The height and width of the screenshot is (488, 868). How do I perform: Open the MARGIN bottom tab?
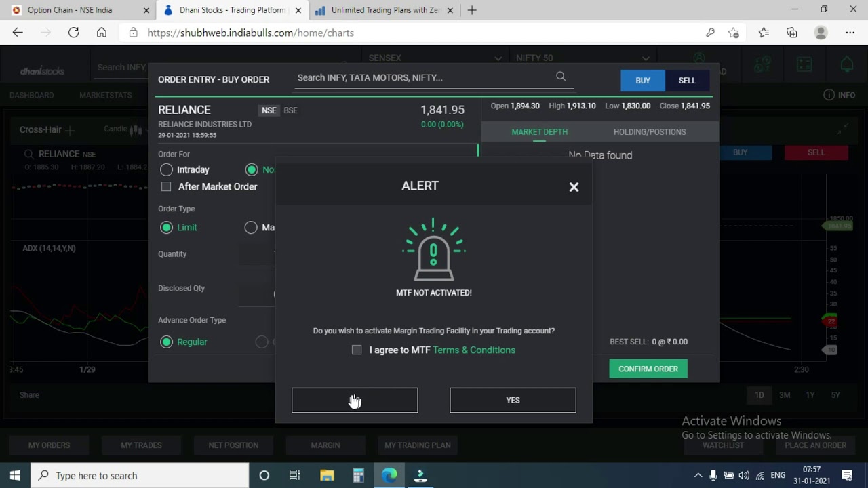(x=325, y=445)
